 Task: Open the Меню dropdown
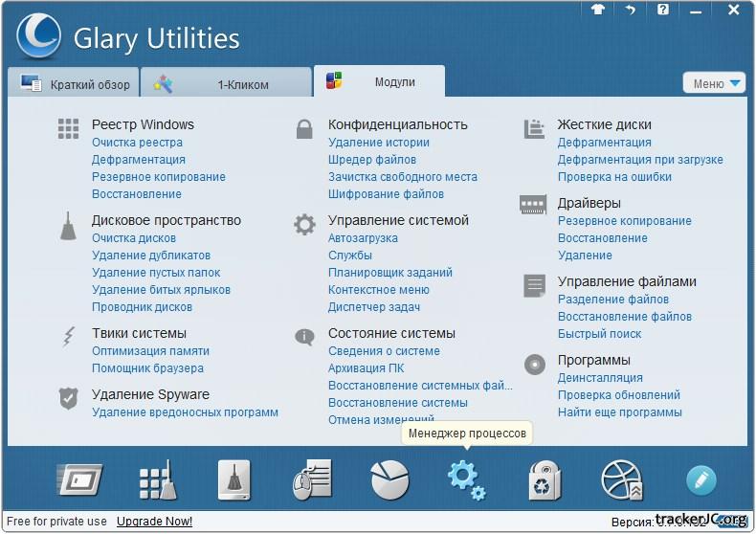(x=714, y=83)
